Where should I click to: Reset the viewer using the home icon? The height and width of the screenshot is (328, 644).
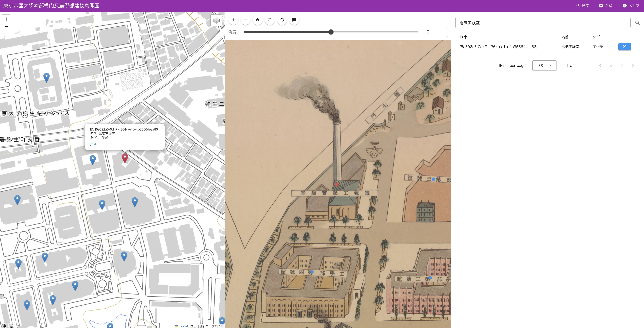[257, 20]
